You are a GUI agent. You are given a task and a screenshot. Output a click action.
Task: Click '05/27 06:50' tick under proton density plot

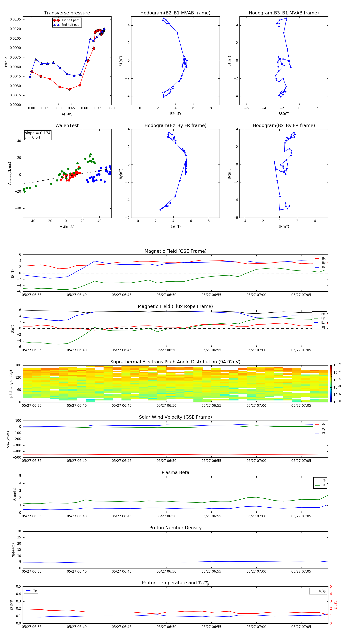(166, 571)
